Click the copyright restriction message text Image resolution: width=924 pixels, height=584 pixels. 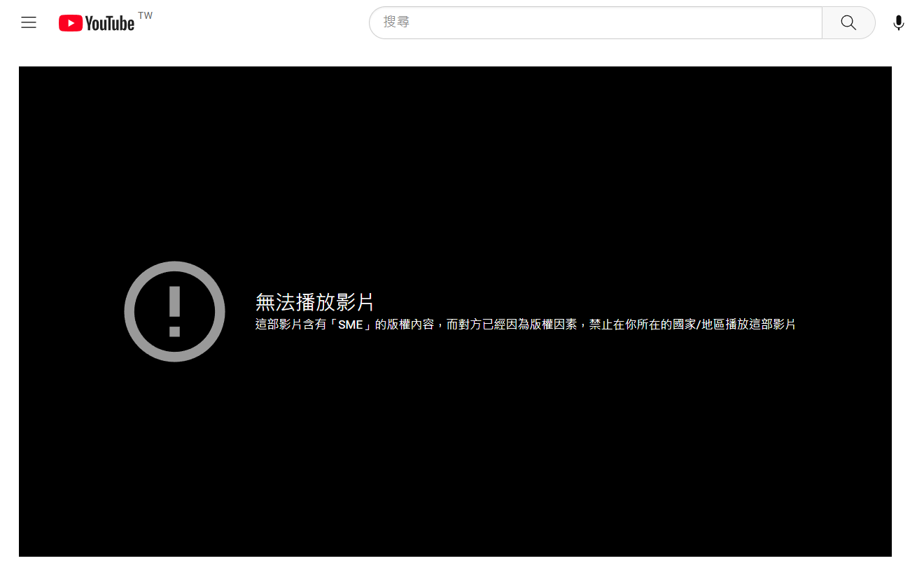525,325
